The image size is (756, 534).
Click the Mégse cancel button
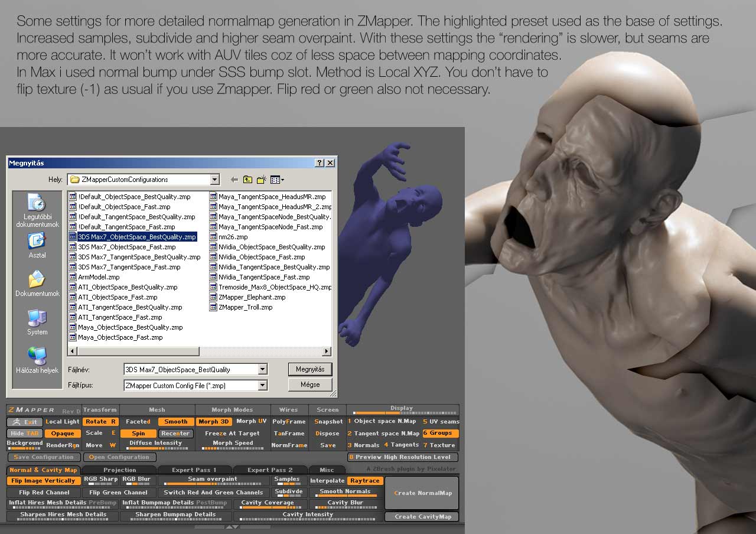click(310, 385)
